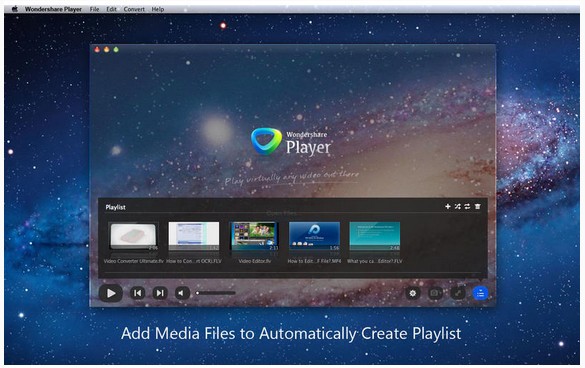The image size is (585, 368).
Task: Select the Video Converter Ultimate.flv thumbnail
Action: click(x=133, y=236)
